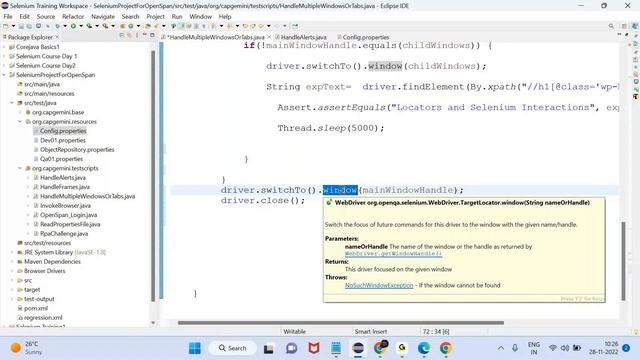Viewport: 640px width, 360px height.
Task: Click the Save All toolbar icon
Action: [29, 26]
